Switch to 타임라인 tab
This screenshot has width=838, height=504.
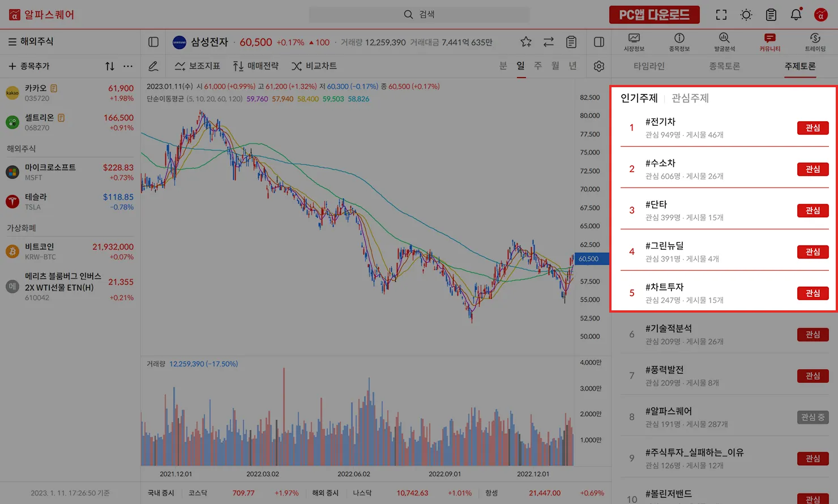pyautogui.click(x=649, y=66)
